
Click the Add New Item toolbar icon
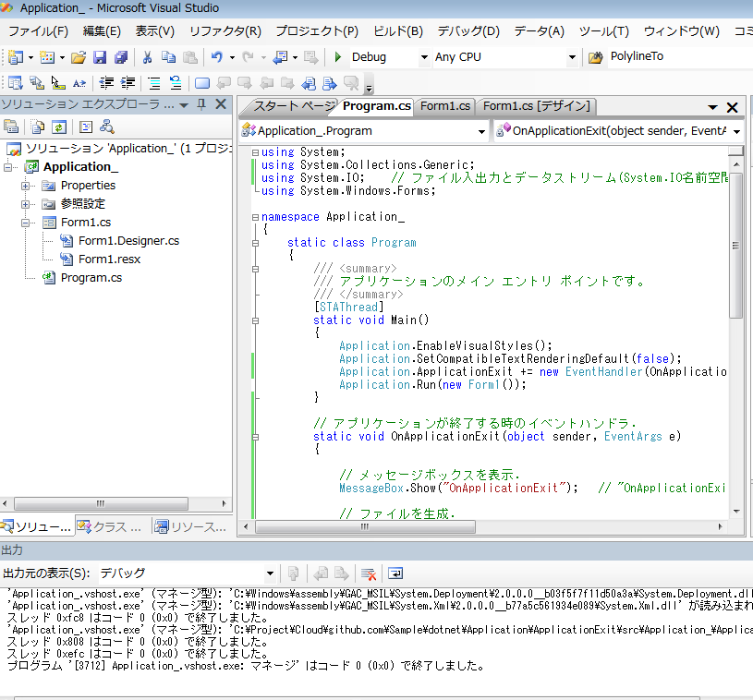[x=46, y=57]
